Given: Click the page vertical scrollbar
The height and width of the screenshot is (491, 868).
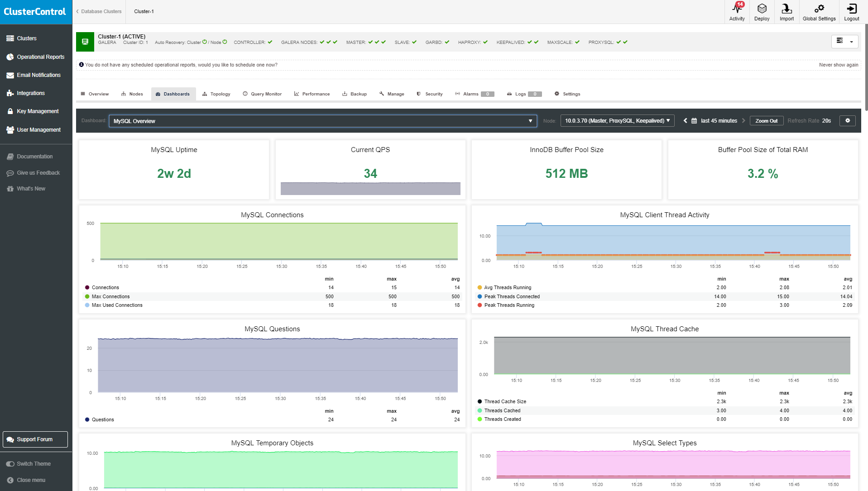Looking at the screenshot, I should (x=866, y=67).
